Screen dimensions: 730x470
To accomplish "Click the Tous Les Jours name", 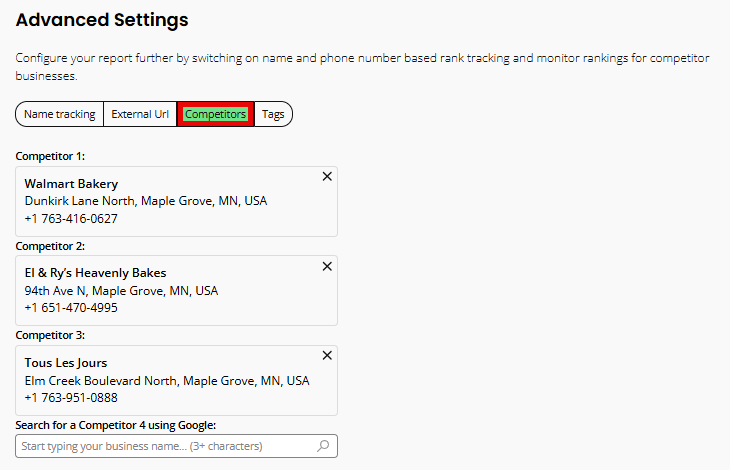I will point(66,363).
